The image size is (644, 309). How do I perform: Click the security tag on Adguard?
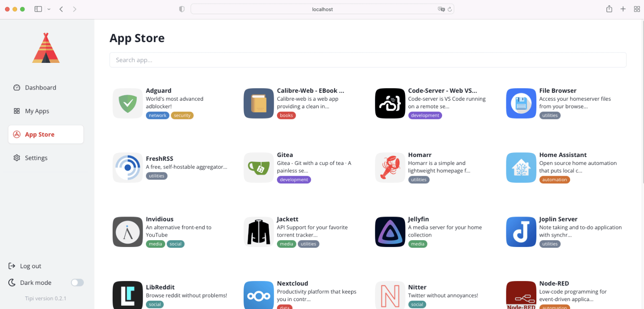pyautogui.click(x=182, y=115)
